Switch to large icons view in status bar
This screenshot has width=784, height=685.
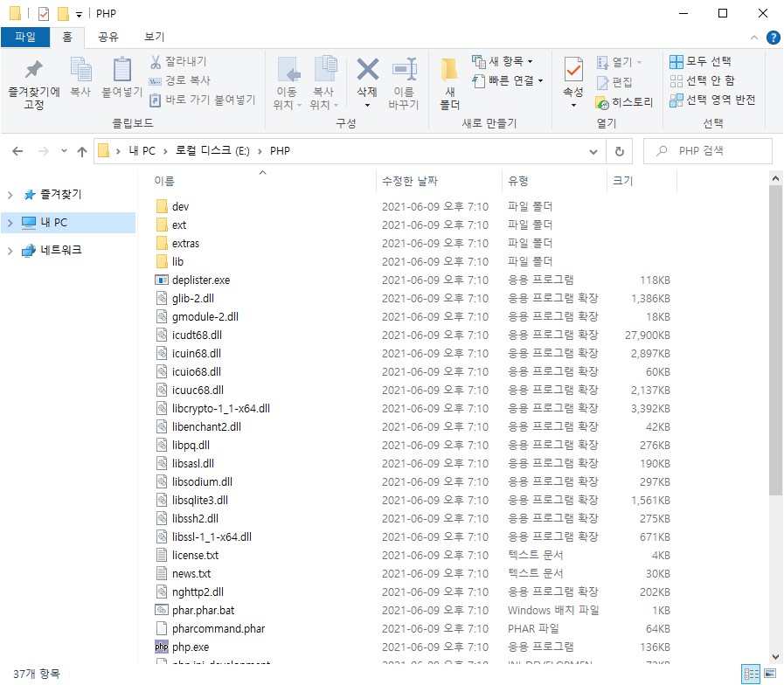point(770,674)
